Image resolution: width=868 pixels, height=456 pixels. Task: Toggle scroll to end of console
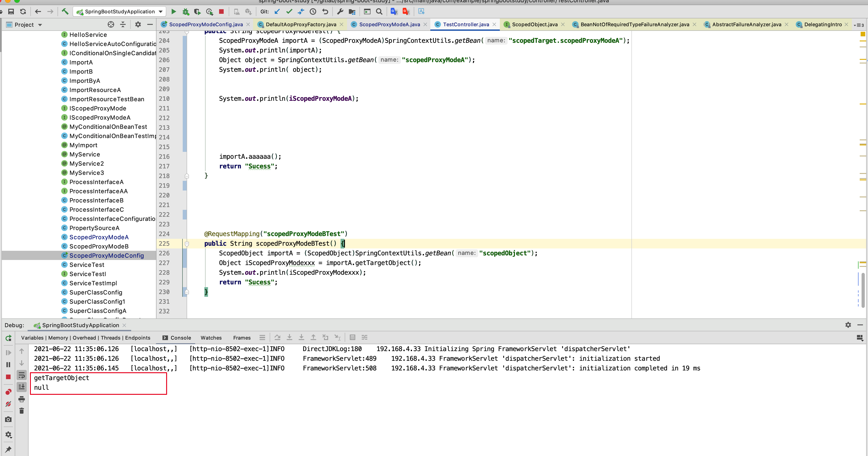(x=22, y=387)
